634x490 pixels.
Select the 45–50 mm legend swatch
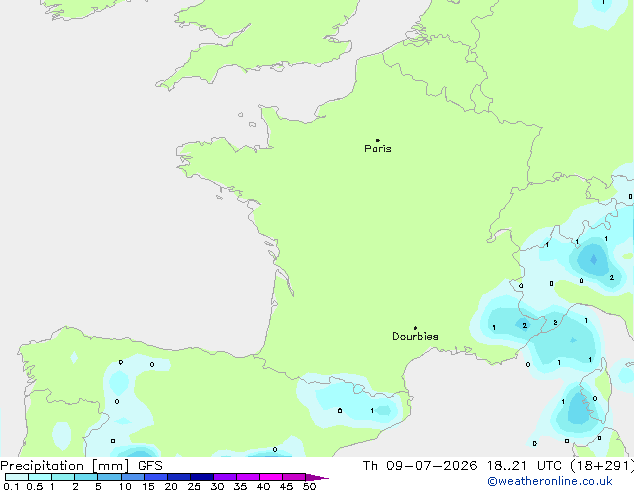(x=294, y=477)
